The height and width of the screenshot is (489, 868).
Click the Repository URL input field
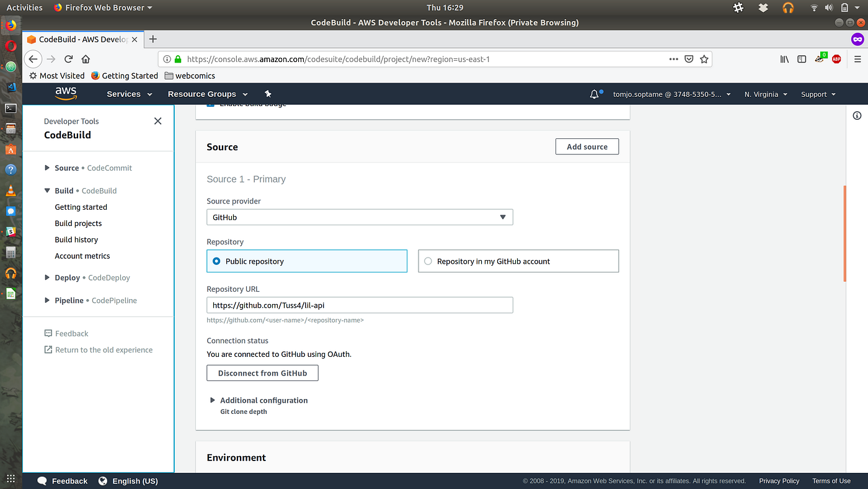[x=360, y=305]
